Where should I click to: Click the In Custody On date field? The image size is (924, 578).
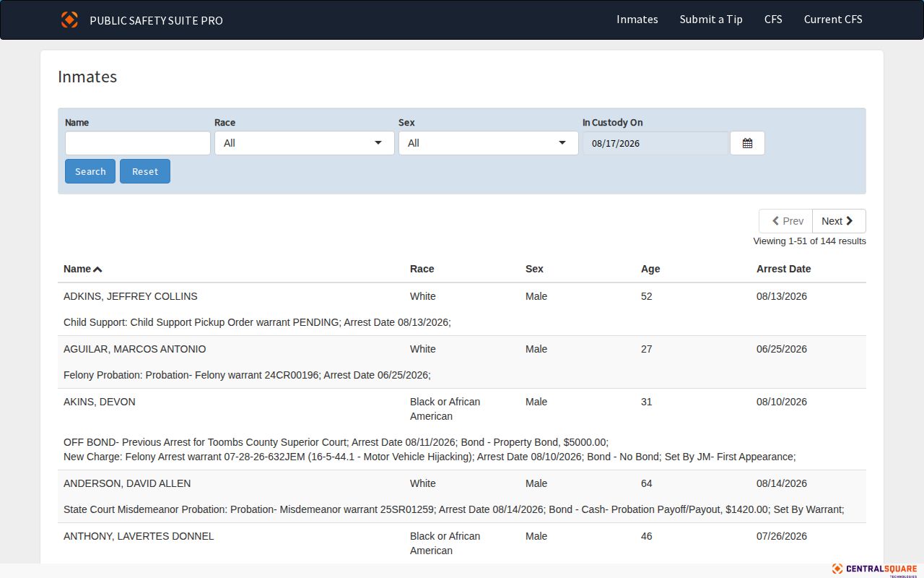coord(656,143)
